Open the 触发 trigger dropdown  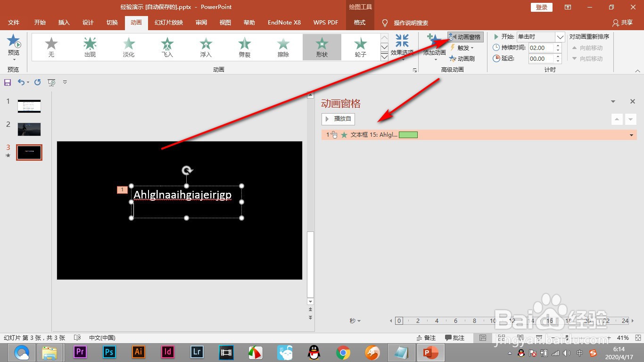(462, 48)
